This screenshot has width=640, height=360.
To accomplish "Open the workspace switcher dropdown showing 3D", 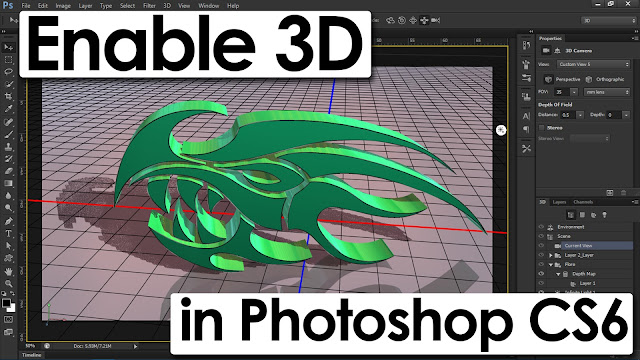I will (609, 20).
